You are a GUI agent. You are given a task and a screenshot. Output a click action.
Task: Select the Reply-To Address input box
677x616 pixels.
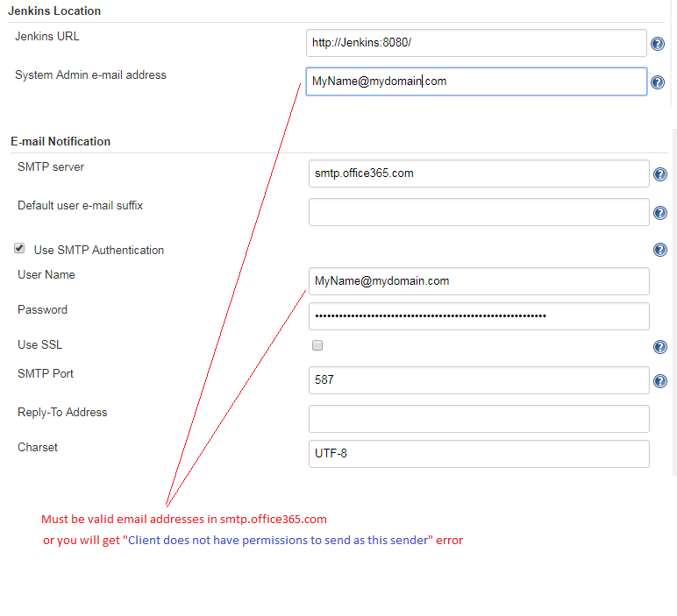pyautogui.click(x=479, y=419)
